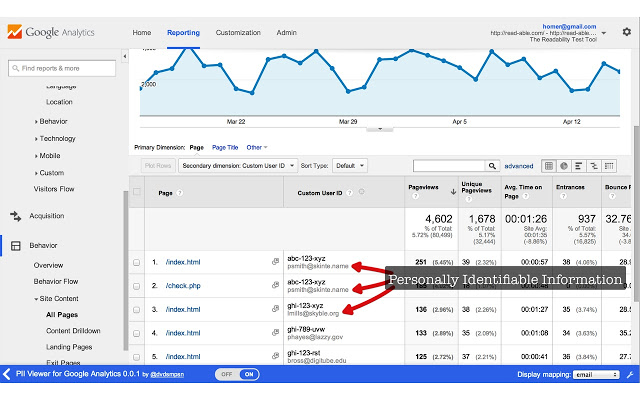Open row 1 /index.html in new window icon
640x400 pixels.
tap(276, 261)
